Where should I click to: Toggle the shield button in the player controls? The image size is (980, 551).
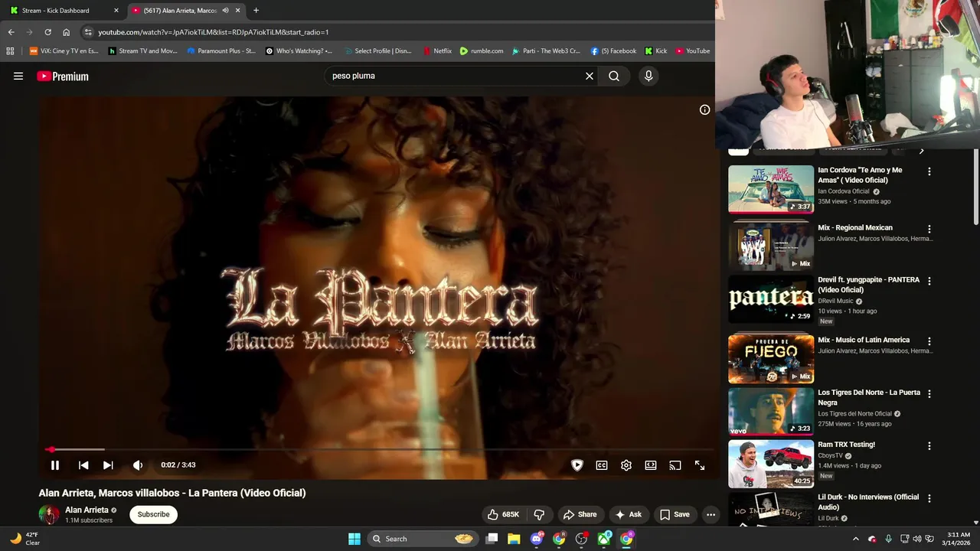coord(577,465)
